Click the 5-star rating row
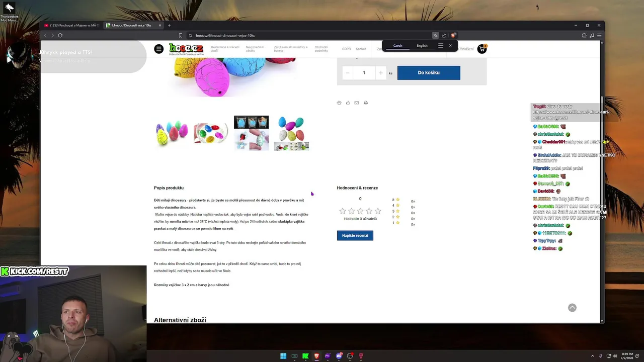Screen dimensions: 644x362 coord(404,200)
